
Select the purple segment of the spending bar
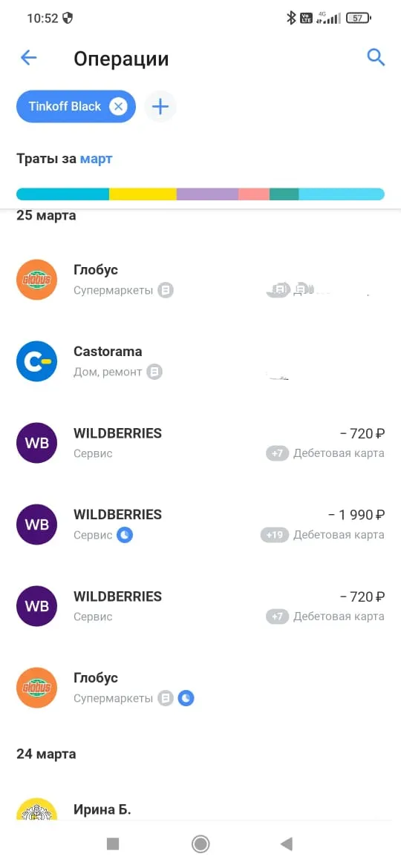click(208, 194)
